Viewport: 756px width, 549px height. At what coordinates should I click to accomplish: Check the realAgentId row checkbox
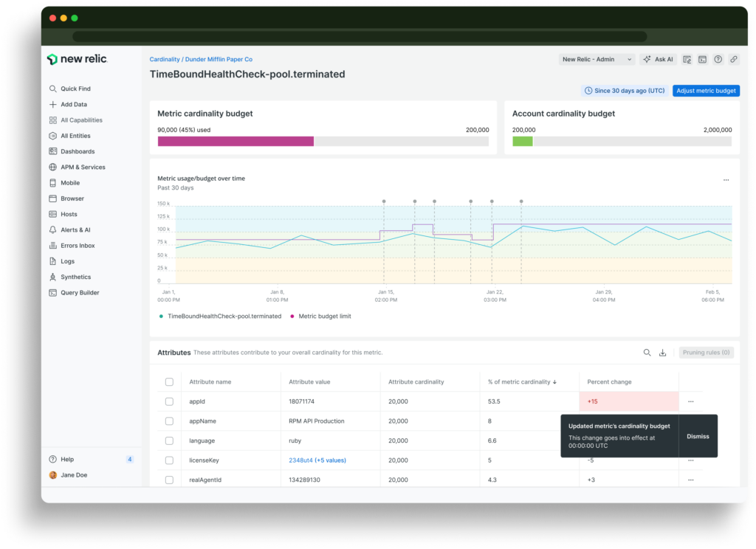169,480
